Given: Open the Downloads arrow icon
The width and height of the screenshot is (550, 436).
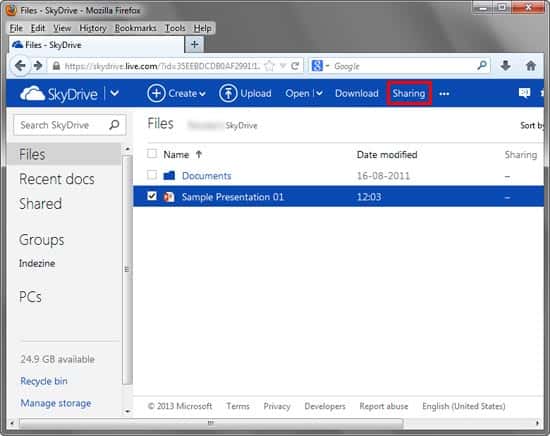Looking at the screenshot, I should coord(505,66).
